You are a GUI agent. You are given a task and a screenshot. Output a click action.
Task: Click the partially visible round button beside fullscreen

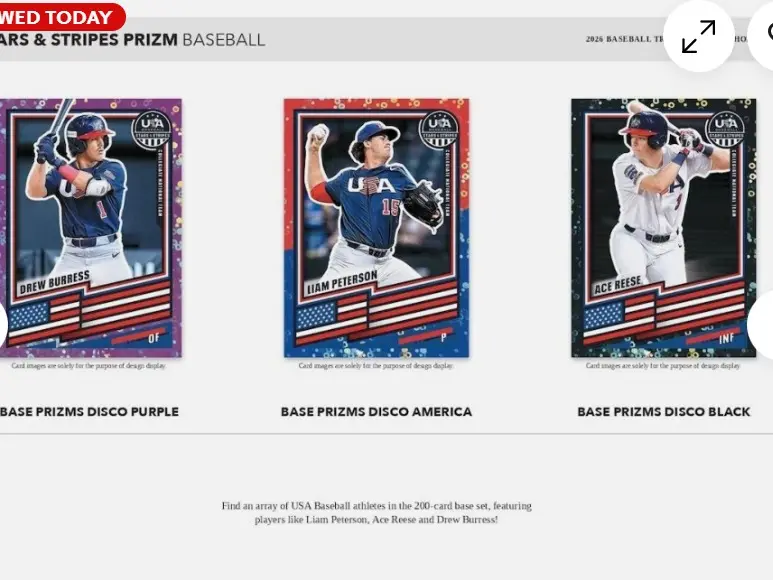click(x=761, y=34)
